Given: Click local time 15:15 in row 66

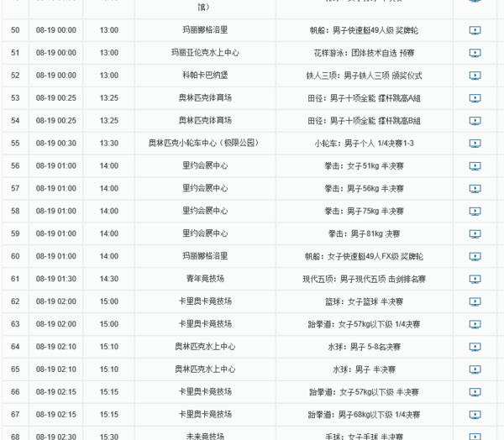Looking at the screenshot, I should [x=109, y=392].
